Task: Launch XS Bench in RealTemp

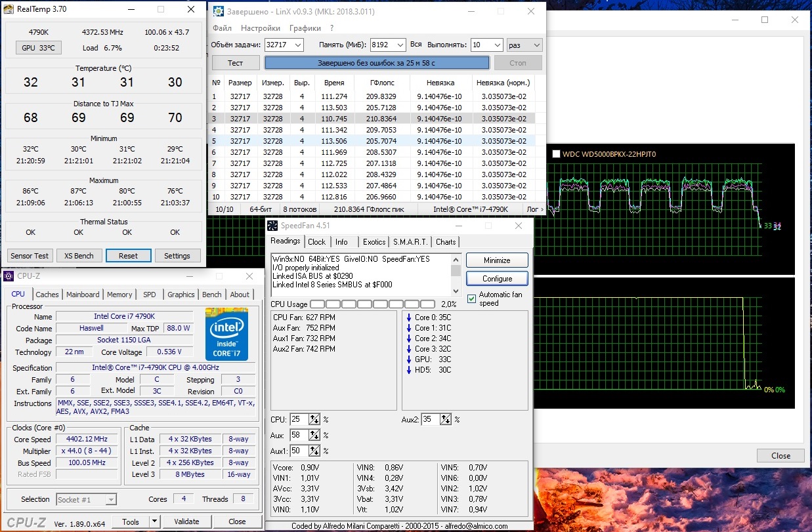Action: coord(79,256)
